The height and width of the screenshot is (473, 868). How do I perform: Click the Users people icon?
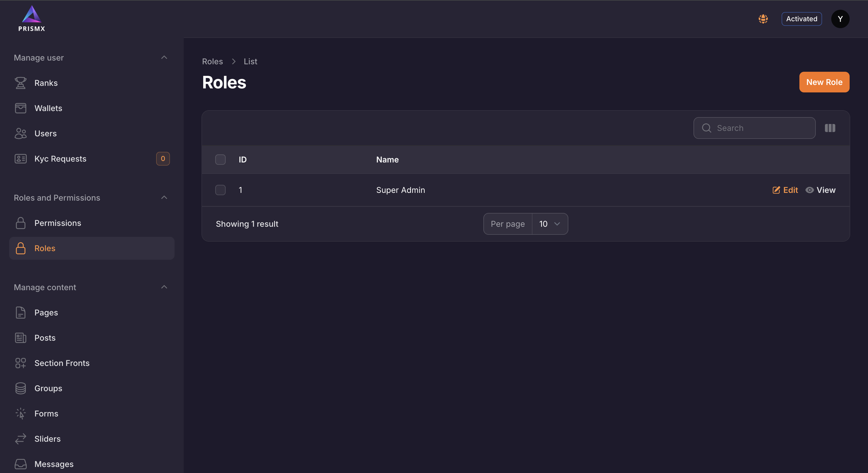pyautogui.click(x=21, y=133)
